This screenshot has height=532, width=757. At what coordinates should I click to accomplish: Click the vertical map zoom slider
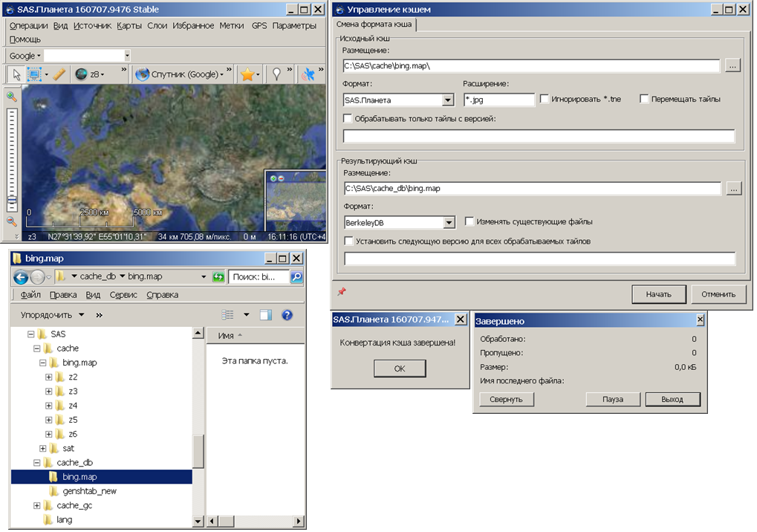tap(12, 156)
